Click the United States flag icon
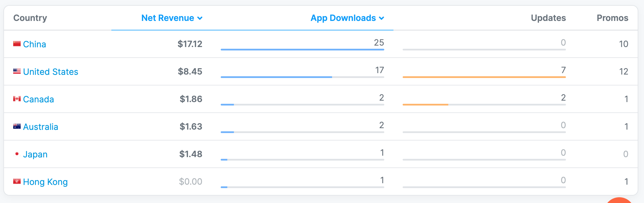 (x=17, y=71)
